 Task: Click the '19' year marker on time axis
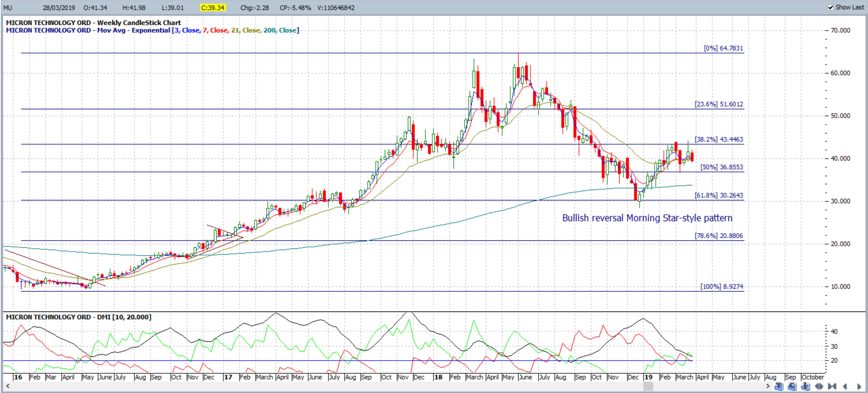click(648, 377)
